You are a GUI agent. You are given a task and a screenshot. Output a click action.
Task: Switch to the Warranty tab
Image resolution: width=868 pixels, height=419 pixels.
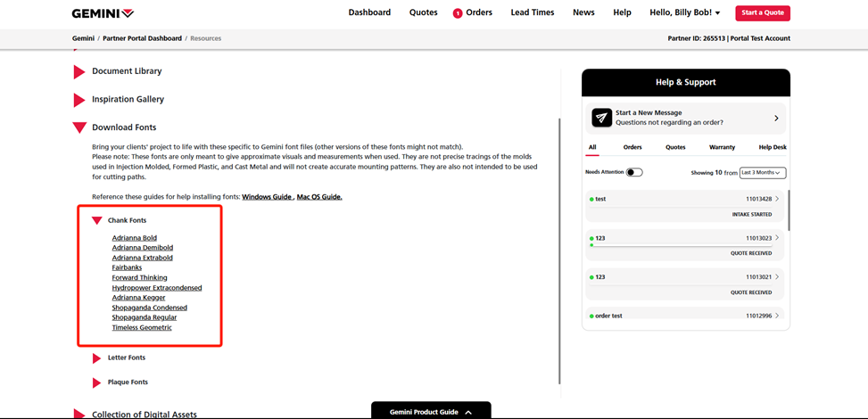pos(722,147)
